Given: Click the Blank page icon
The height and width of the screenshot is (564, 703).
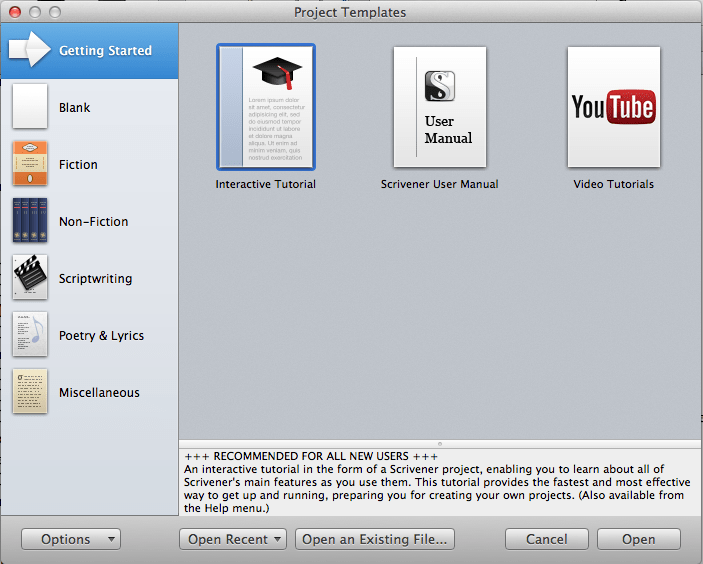Looking at the screenshot, I should pos(30,106).
